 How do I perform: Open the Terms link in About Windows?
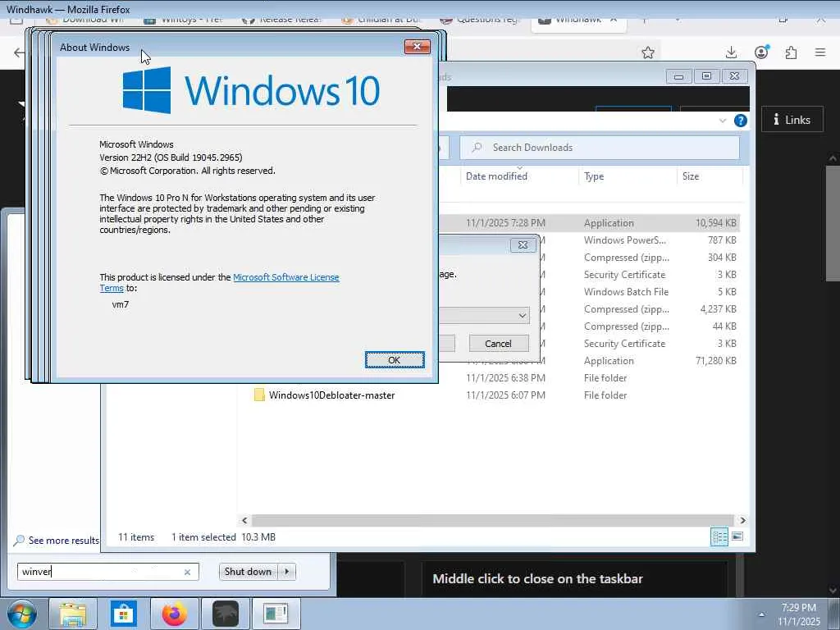pyautogui.click(x=112, y=288)
